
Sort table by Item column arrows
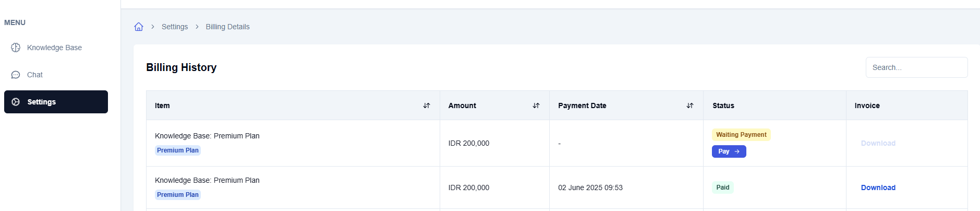tap(427, 105)
